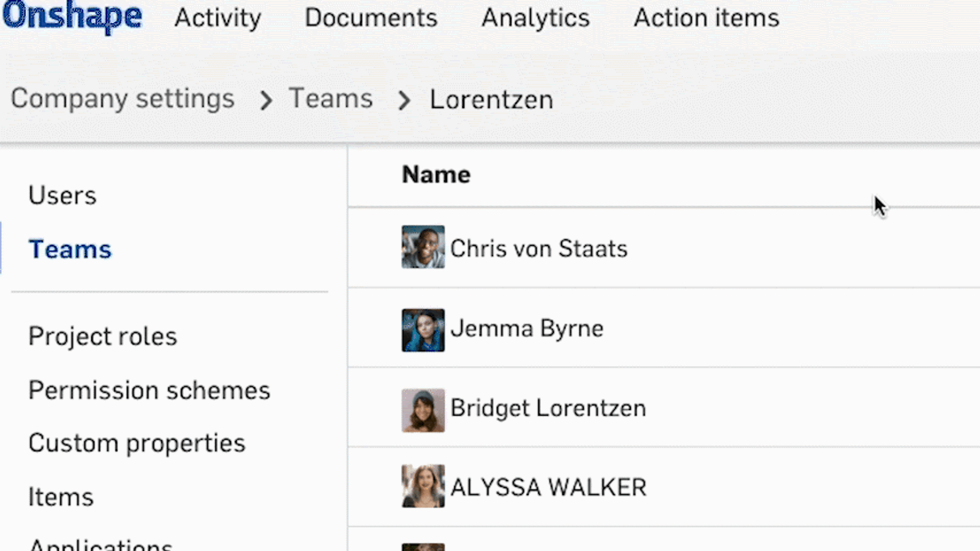980x551 pixels.
Task: Go to Documents in the top bar
Action: [371, 18]
